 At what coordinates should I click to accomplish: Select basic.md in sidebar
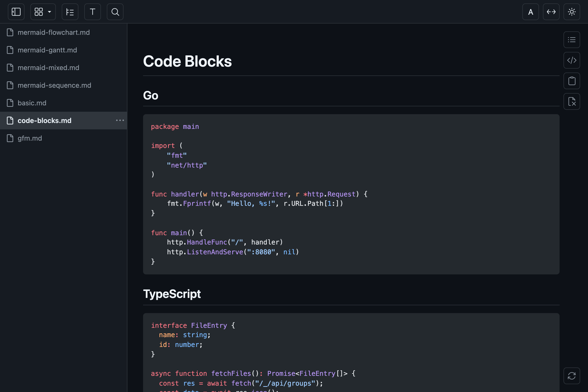[63, 103]
